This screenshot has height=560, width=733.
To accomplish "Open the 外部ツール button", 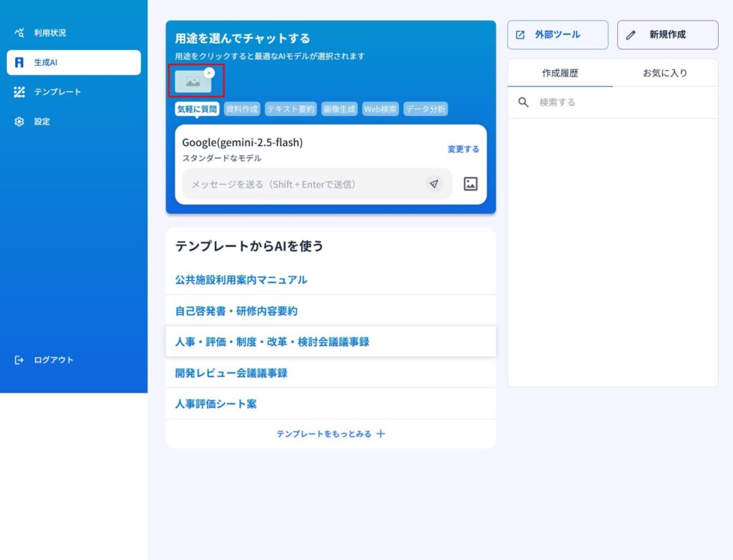I will 558,34.
